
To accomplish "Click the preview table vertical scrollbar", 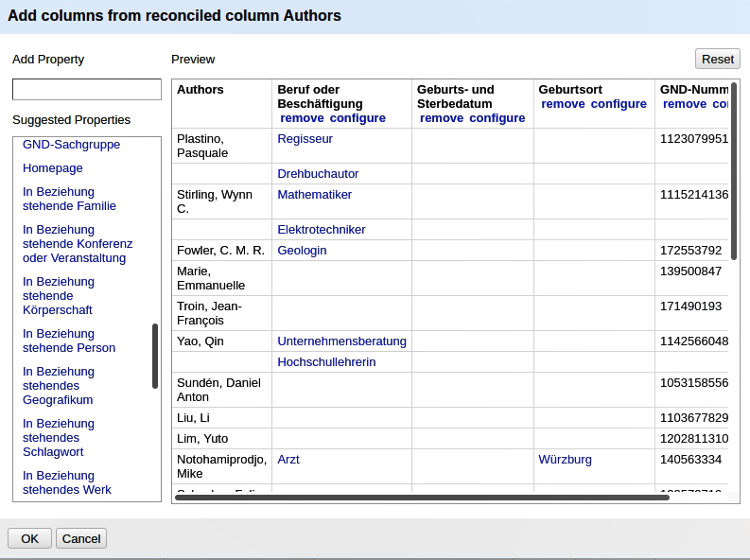I will (x=734, y=171).
